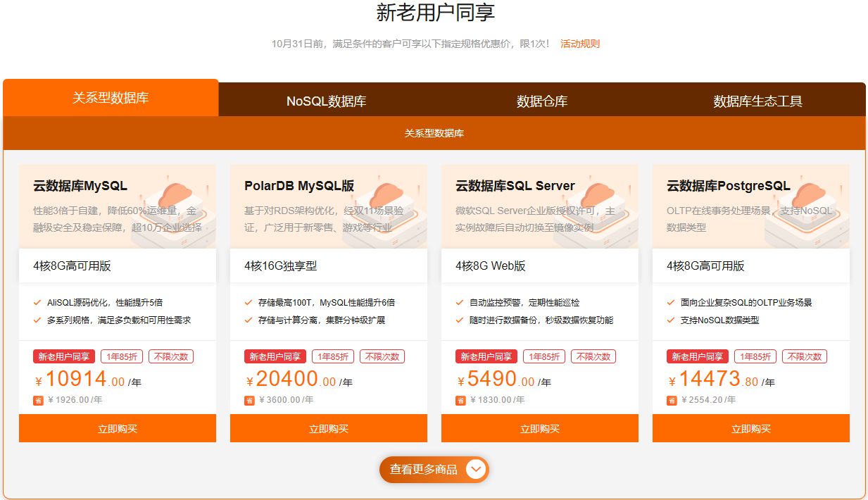
Task: Click the ¥14473.80/年 price
Action: pos(722,380)
